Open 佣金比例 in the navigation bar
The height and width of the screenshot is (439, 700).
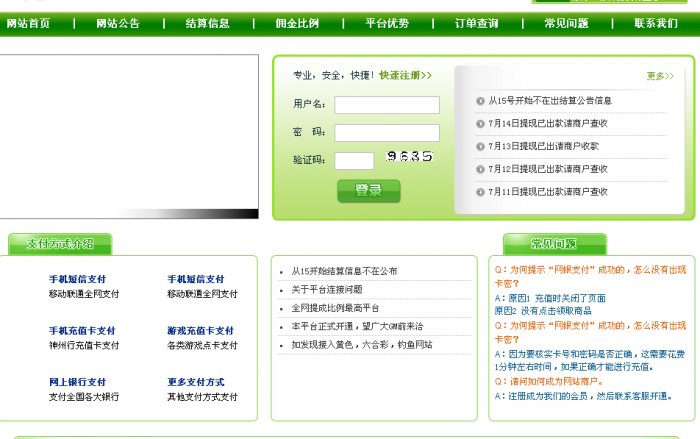[x=297, y=24]
